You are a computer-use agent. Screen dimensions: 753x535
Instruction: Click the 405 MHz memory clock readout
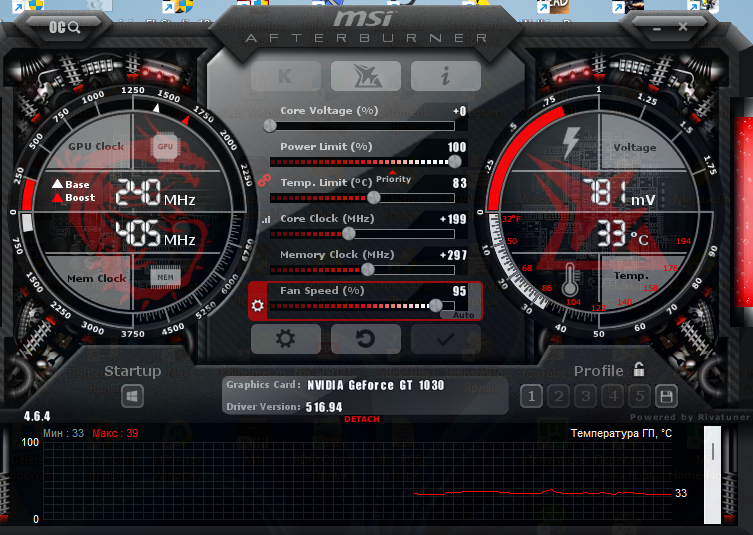(x=155, y=233)
